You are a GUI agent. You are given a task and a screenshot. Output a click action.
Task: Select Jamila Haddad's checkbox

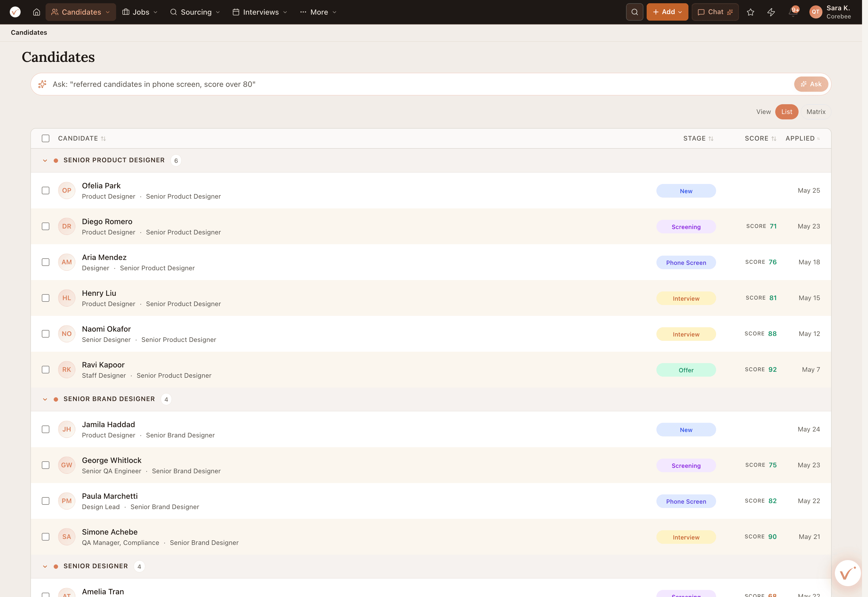46,429
